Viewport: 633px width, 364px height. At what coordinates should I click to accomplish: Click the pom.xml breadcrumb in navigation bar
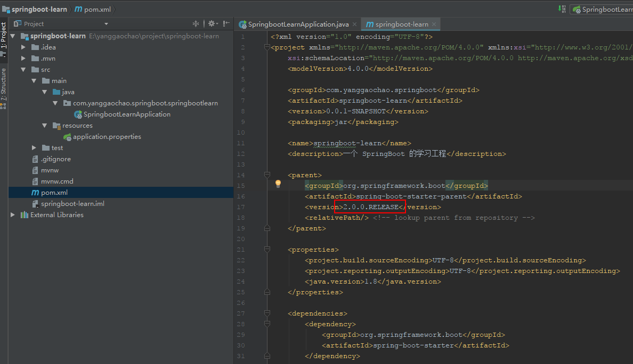point(93,9)
